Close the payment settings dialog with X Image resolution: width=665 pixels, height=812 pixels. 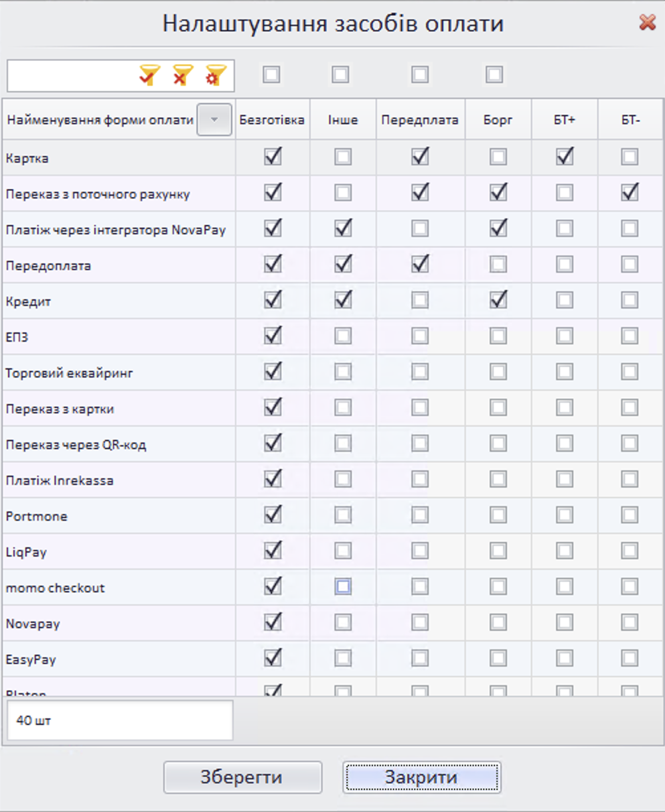tap(647, 23)
